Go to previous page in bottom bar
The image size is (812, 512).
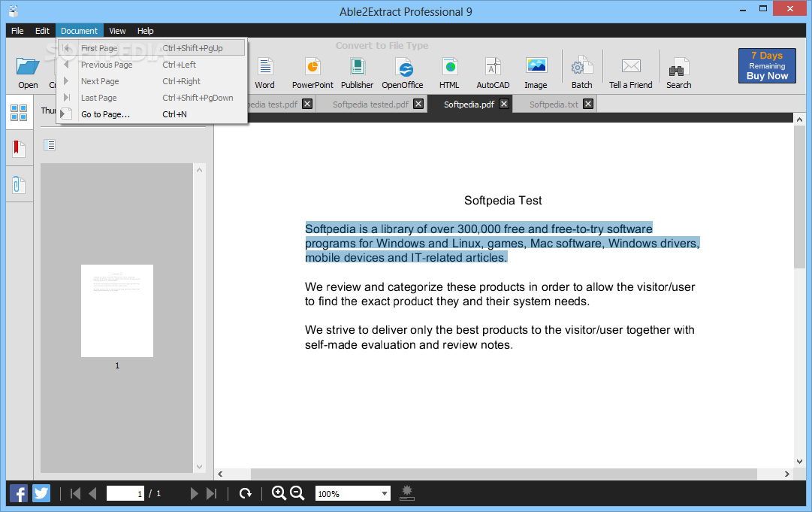pyautogui.click(x=92, y=493)
